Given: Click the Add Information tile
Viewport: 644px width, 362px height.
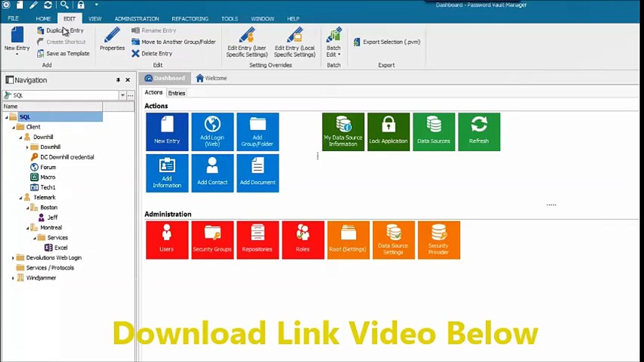Looking at the screenshot, I should coord(167,173).
